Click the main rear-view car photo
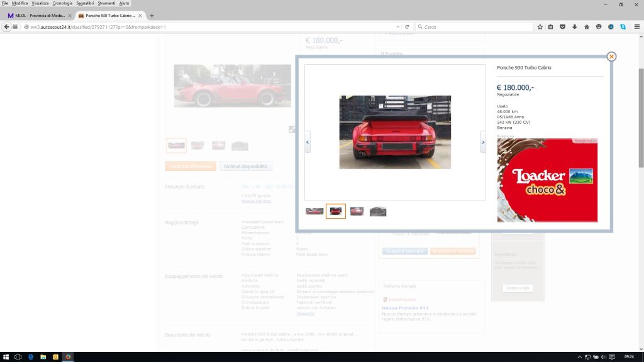644x362 pixels. [x=395, y=132]
